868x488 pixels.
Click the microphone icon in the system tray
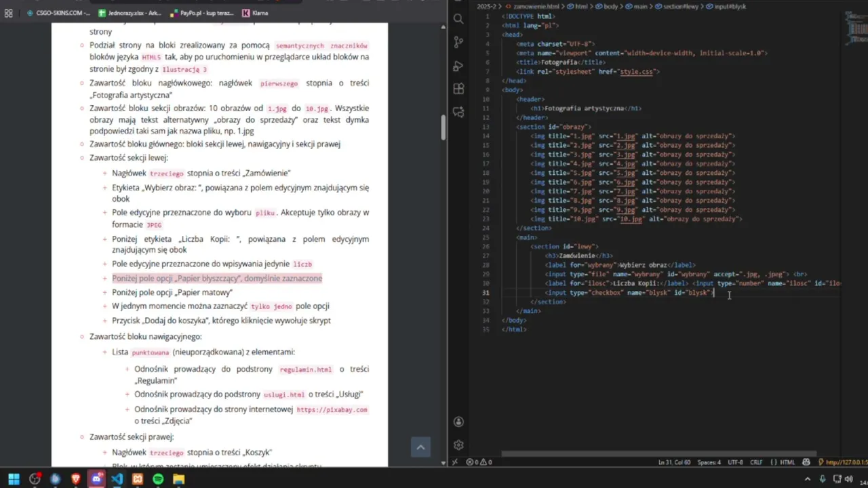pos(823,479)
